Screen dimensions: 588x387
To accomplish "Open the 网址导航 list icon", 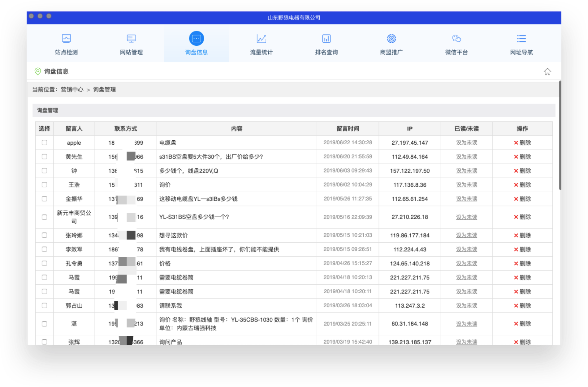I will [x=521, y=39].
